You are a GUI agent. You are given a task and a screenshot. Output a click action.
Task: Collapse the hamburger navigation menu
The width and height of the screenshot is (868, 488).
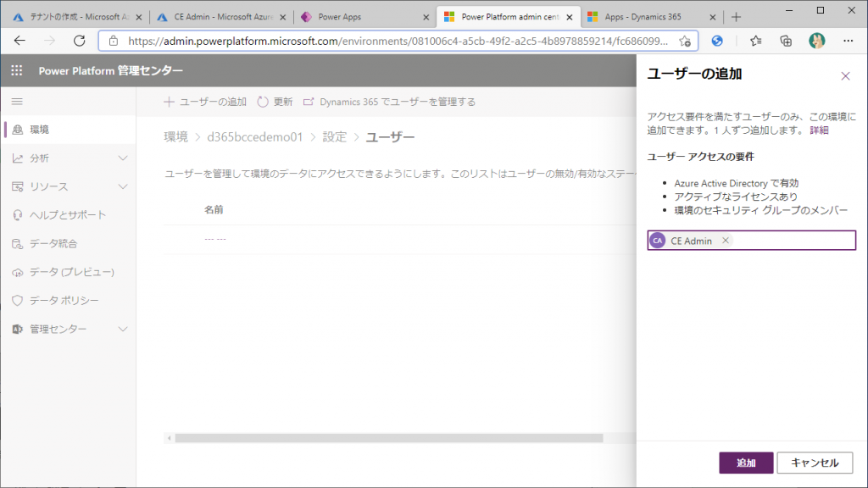point(17,102)
